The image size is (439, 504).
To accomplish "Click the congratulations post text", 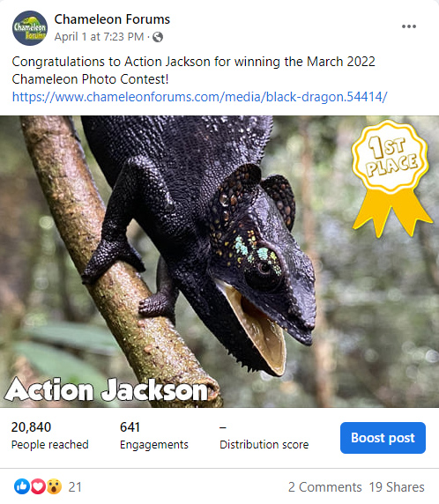I will coord(193,70).
